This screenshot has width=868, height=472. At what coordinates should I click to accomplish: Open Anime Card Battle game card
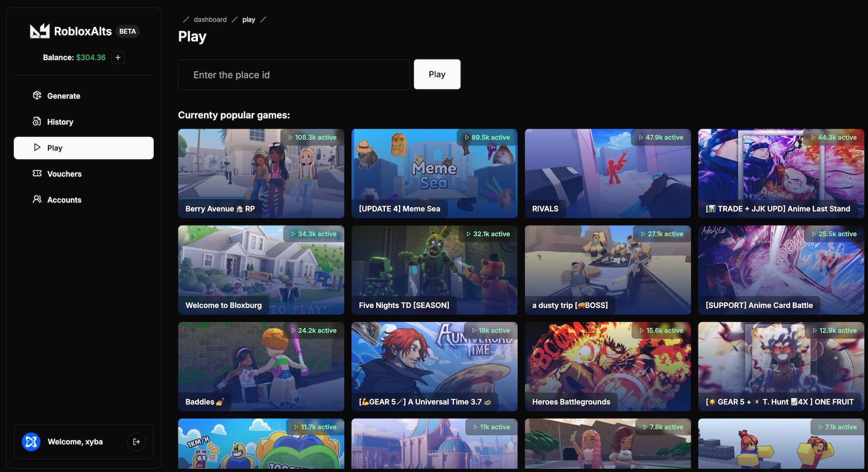(x=781, y=270)
